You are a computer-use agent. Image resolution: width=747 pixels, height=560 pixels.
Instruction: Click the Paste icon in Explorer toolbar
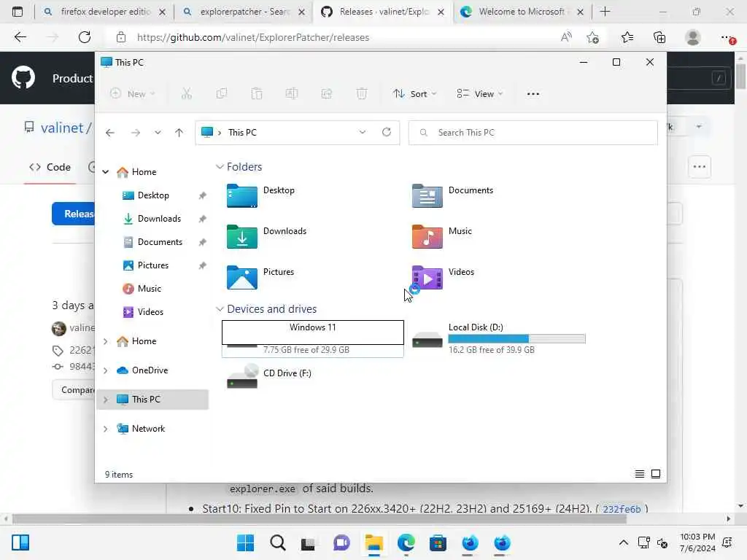pos(257,94)
